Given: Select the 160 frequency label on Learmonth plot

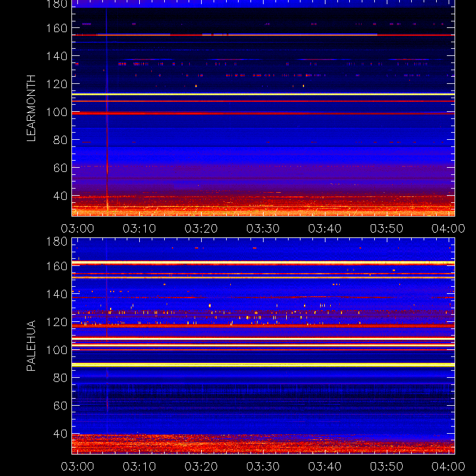Looking at the screenshot, I should tap(57, 28).
